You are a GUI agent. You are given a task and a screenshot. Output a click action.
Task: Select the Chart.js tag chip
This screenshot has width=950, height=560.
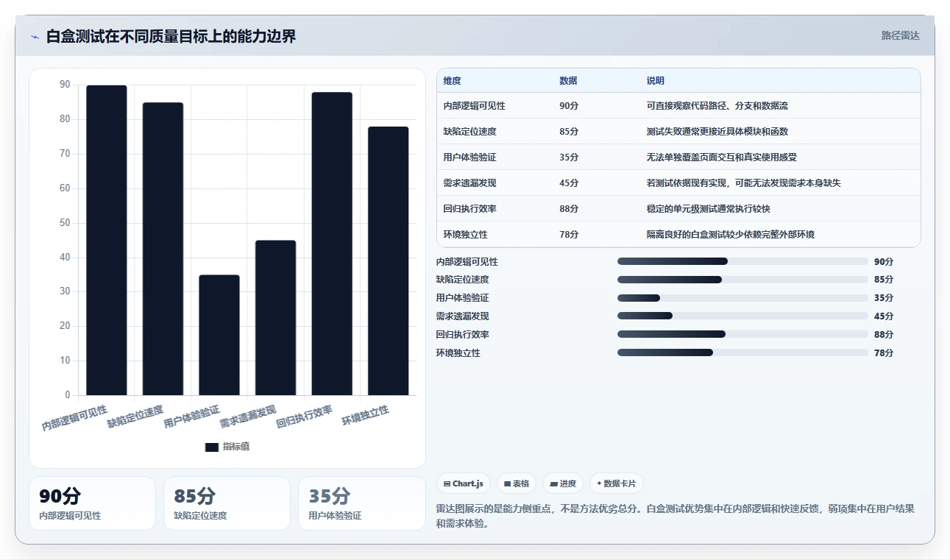[464, 483]
